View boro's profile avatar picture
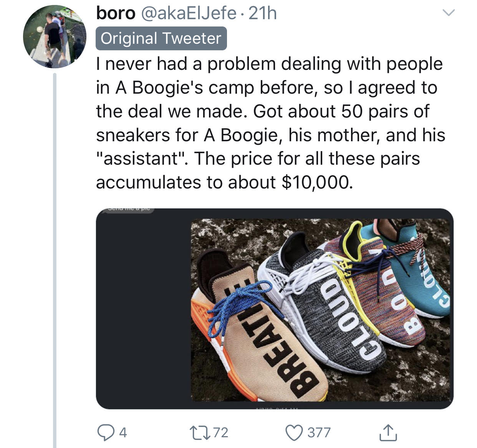Image resolution: width=477 pixels, height=448 pixels. (55, 36)
